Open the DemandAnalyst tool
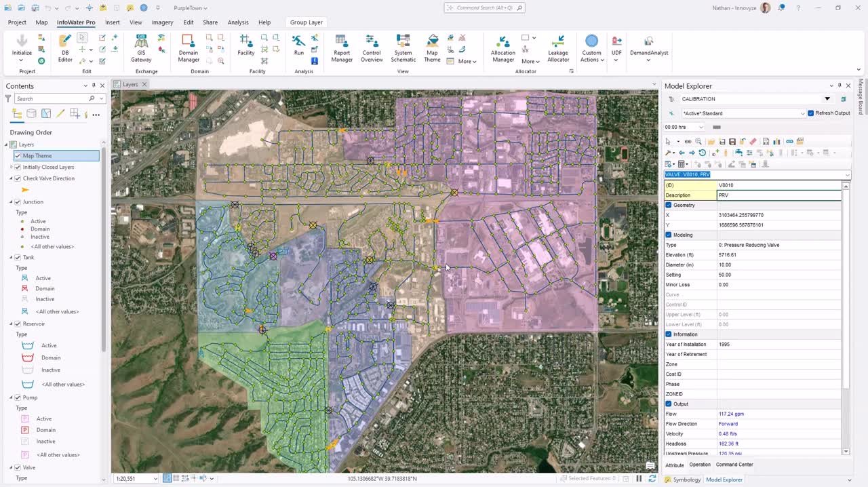868x487 pixels. point(649,47)
